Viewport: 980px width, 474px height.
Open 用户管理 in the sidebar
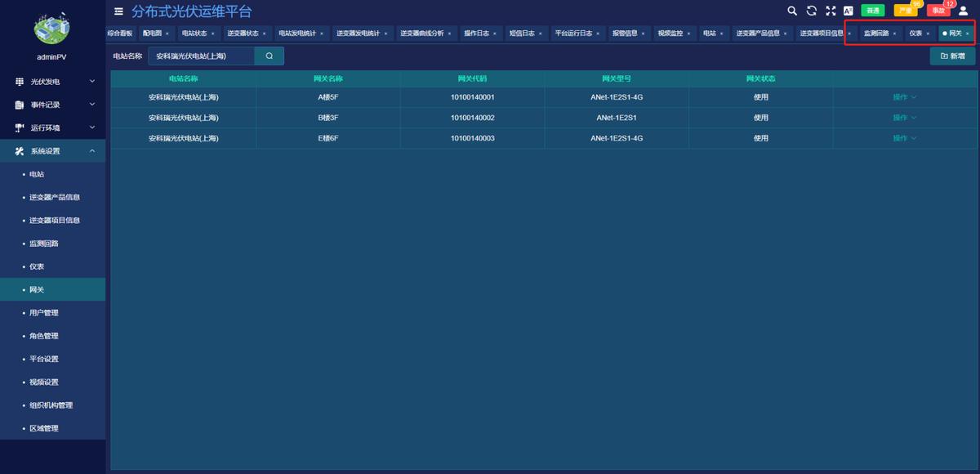(43, 313)
